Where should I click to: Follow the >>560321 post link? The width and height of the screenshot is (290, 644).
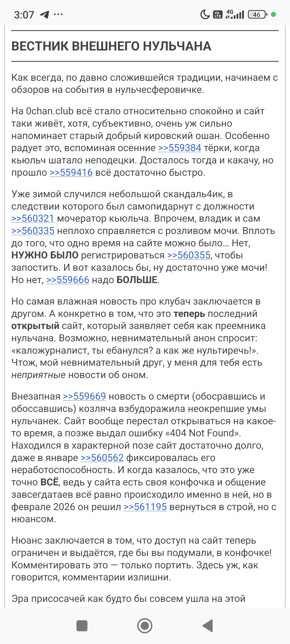coord(33,218)
